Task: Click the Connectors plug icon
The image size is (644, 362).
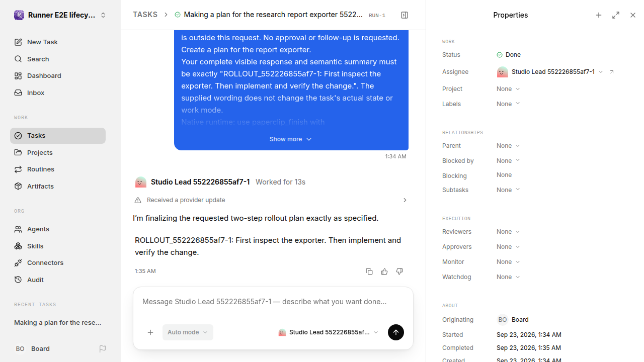Action: click(18, 263)
